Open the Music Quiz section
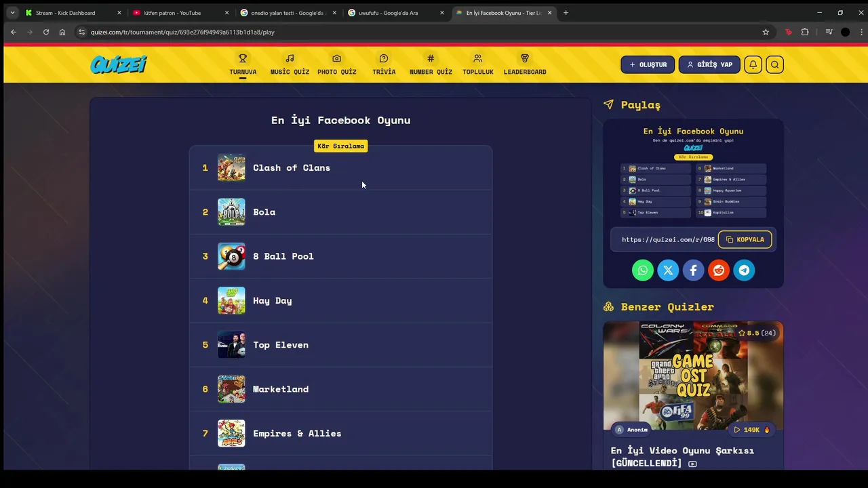Viewport: 868px width, 488px height. pos(290,64)
